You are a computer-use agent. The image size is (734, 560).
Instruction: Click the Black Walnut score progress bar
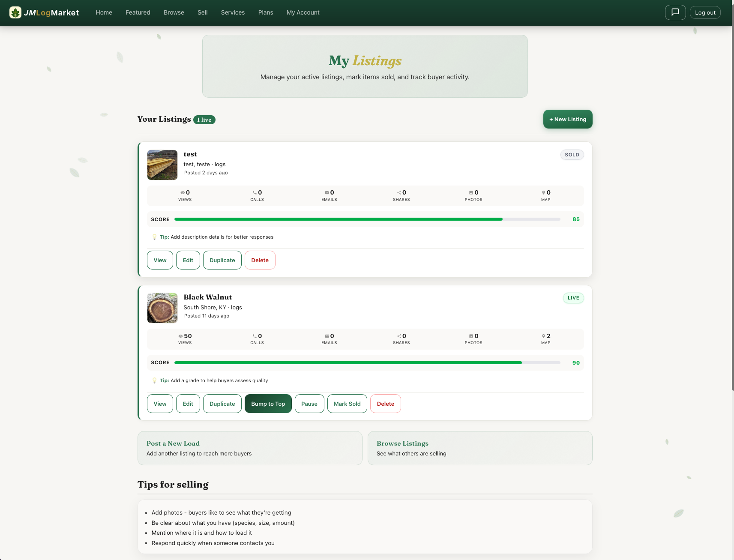[x=368, y=362]
